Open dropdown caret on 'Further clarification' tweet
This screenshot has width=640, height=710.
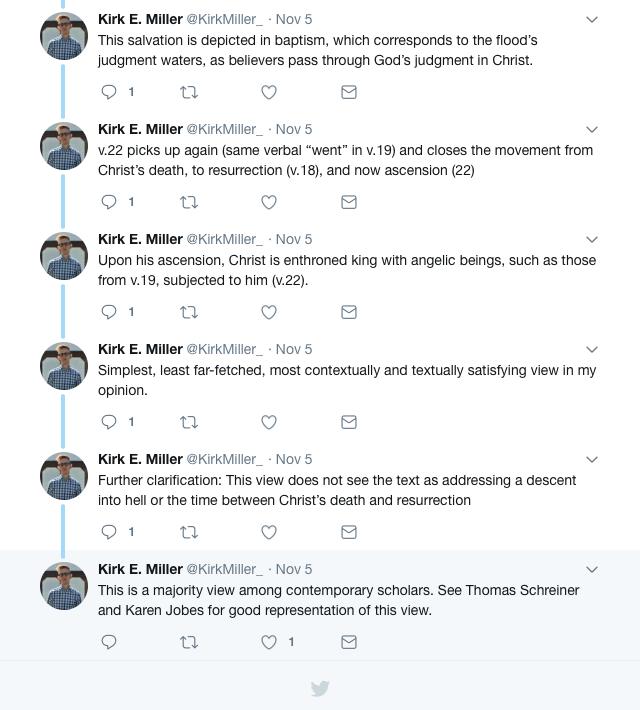click(x=592, y=459)
